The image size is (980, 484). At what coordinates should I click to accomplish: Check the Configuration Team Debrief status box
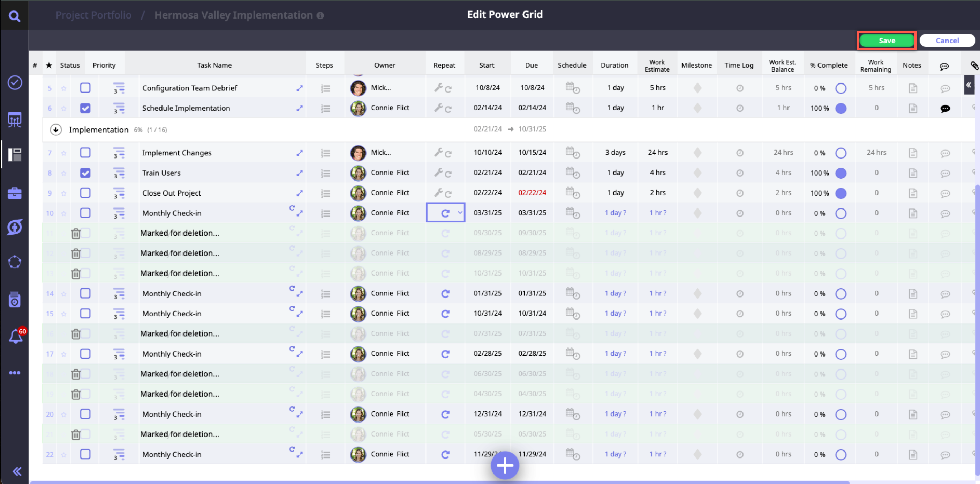click(85, 88)
